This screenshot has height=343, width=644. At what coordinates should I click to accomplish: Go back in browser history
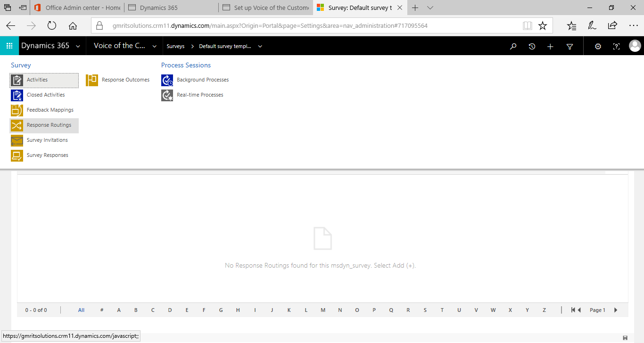[x=10, y=26]
